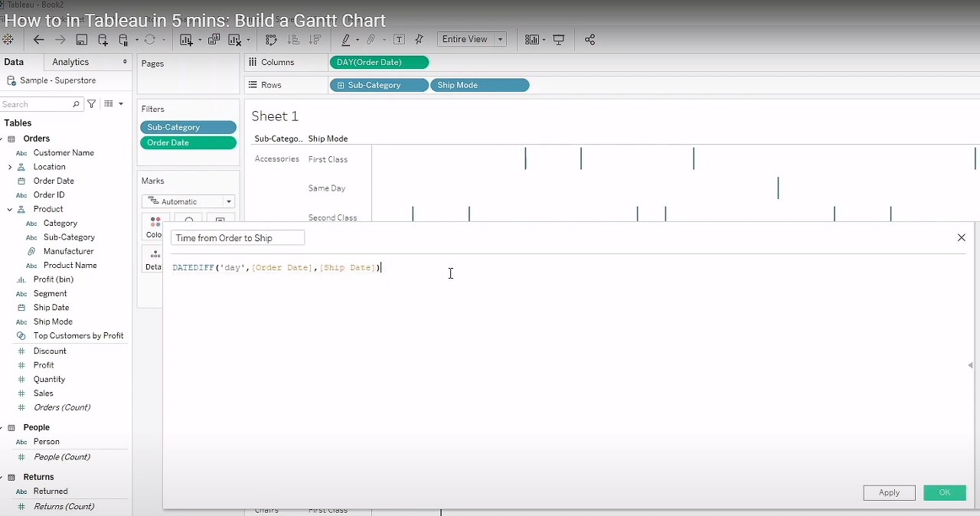Viewport: 980px width, 516px height.
Task: Select the Returned field
Action: (x=51, y=492)
